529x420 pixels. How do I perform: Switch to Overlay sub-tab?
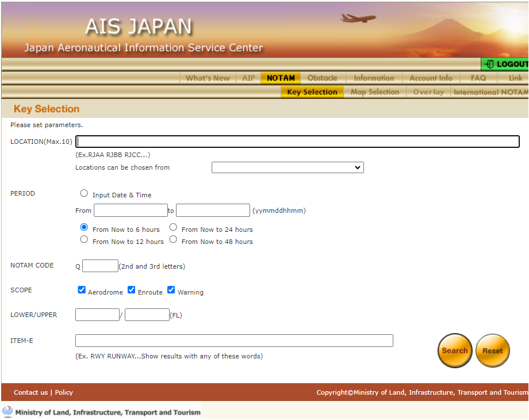[x=428, y=92]
